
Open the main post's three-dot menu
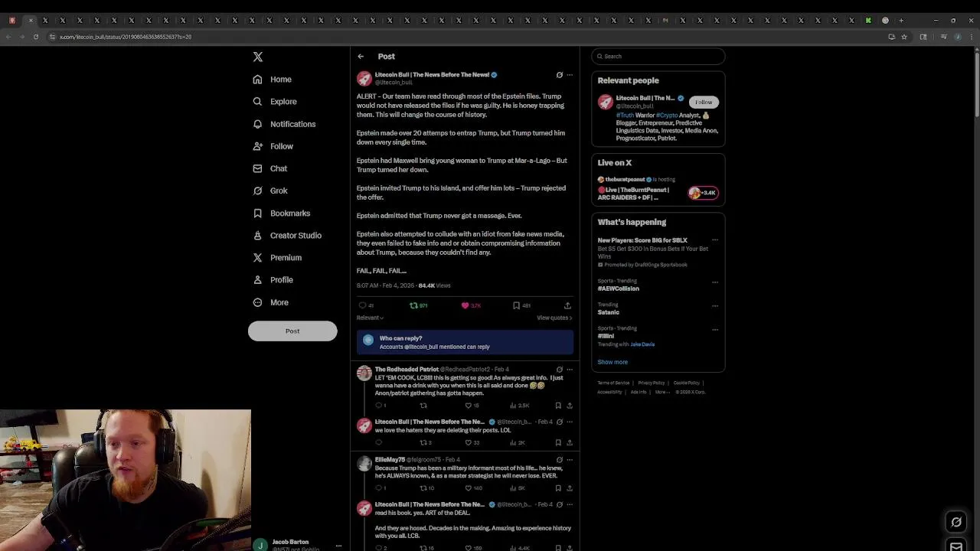(x=569, y=75)
